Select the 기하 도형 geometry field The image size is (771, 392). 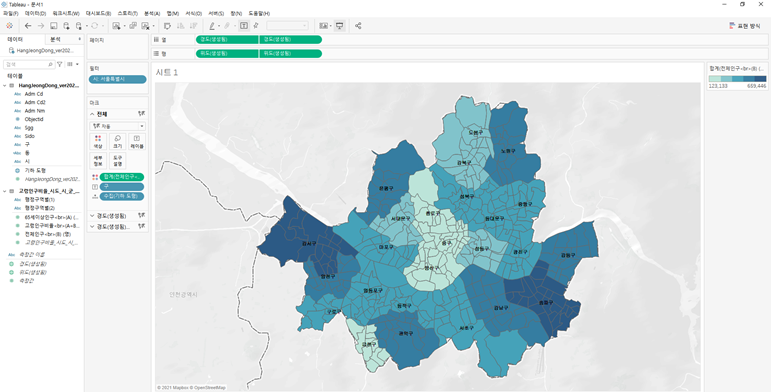35,170
